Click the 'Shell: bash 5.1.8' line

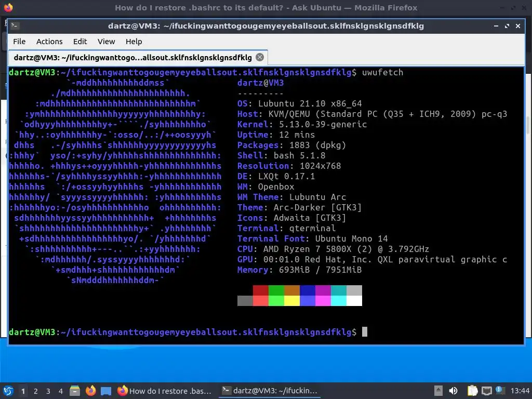coord(281,155)
